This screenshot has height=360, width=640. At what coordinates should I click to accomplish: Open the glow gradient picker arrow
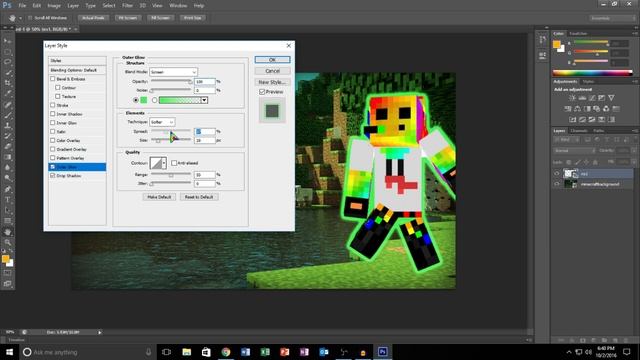pyautogui.click(x=204, y=100)
